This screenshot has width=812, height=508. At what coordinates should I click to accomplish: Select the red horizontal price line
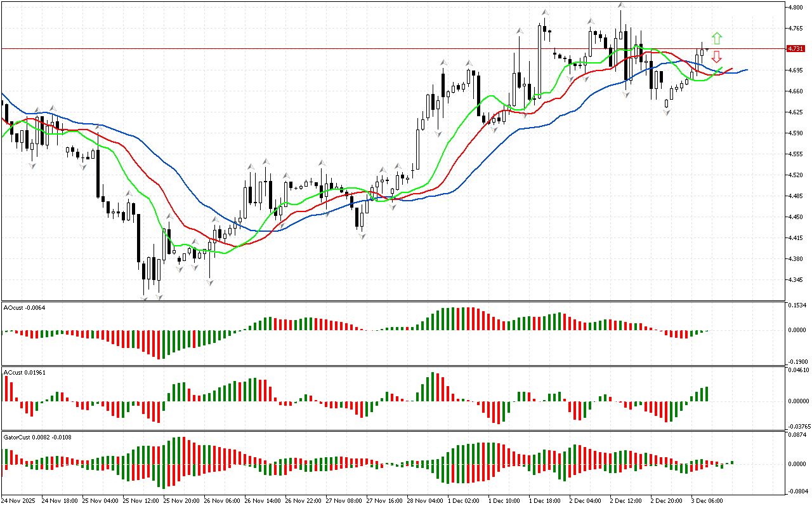pos(381,48)
